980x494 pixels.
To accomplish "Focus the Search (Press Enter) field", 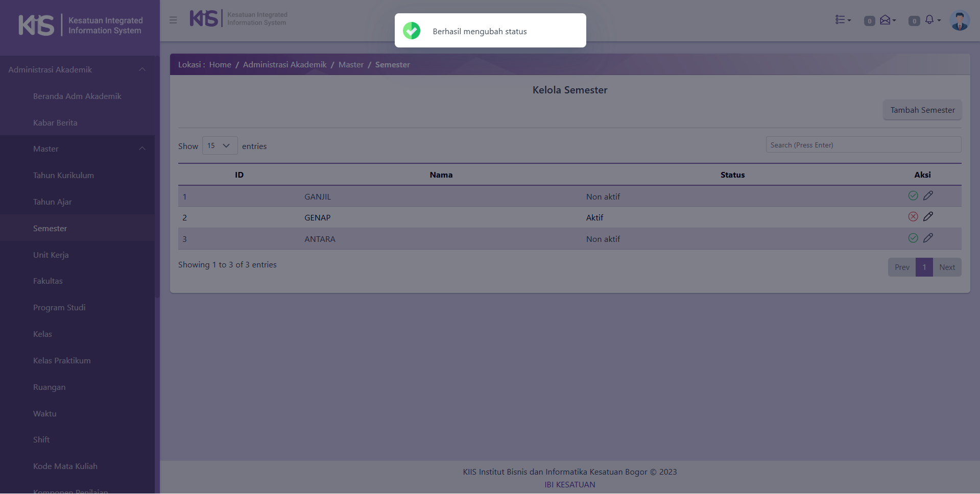I will 863,145.
